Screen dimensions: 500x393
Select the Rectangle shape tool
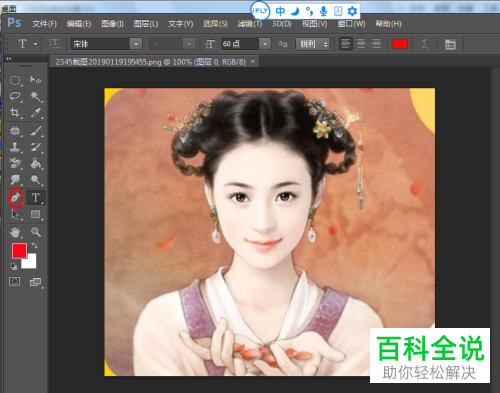(x=36, y=214)
